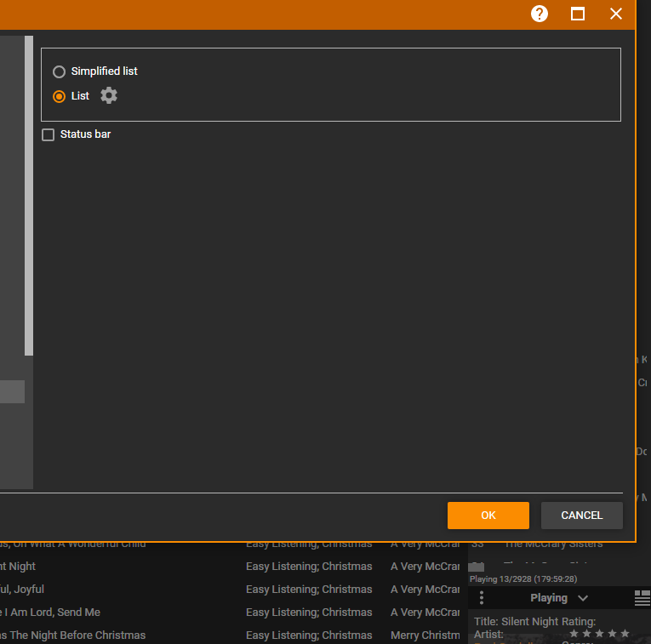Click the 'Merry Christm' album cell

tap(425, 635)
